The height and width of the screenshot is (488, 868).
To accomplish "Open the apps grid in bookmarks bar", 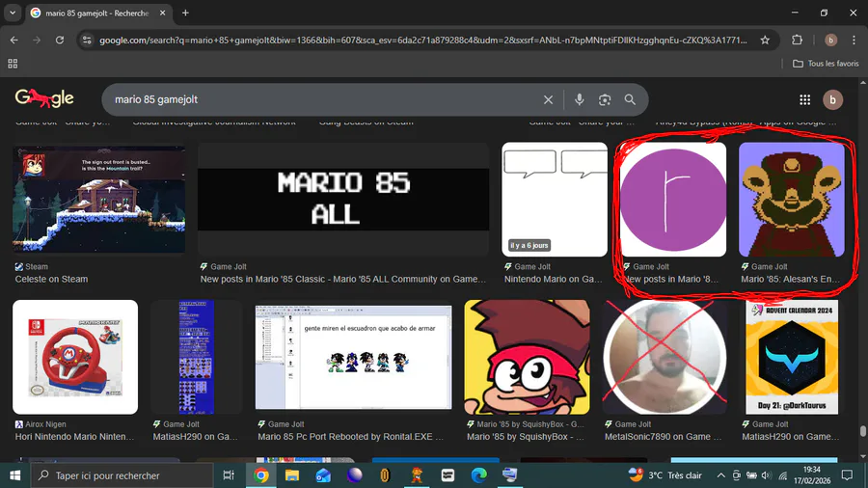I will 13,64.
